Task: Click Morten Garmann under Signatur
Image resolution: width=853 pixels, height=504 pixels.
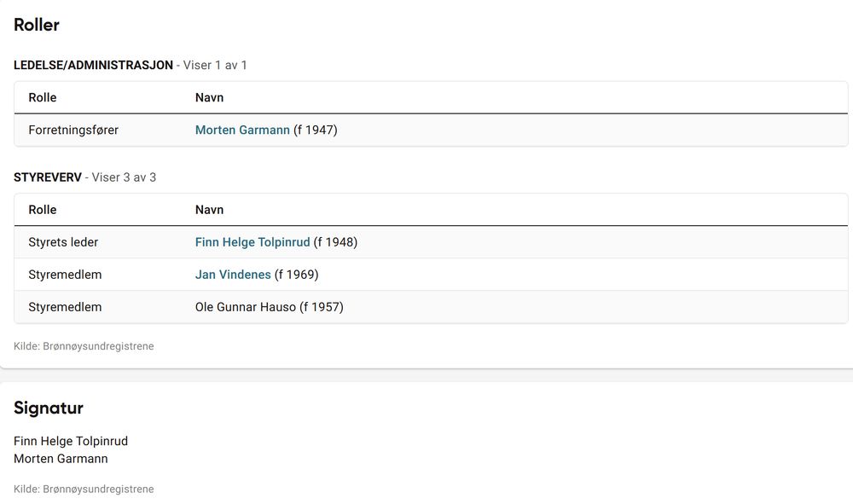Action: click(61, 459)
